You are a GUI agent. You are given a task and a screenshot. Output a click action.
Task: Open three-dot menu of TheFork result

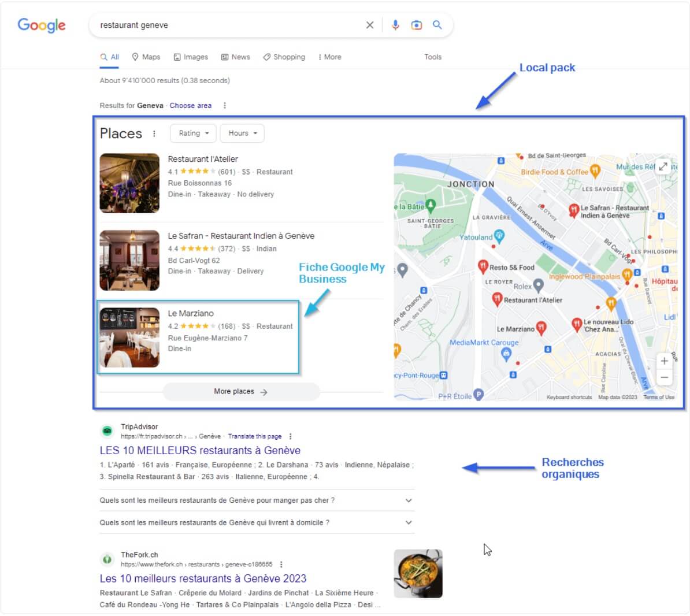tap(281, 565)
